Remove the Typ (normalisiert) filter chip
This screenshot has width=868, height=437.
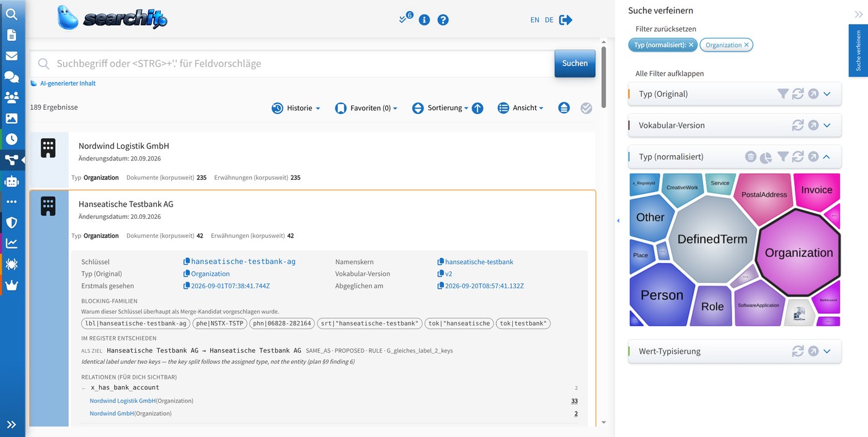click(691, 45)
